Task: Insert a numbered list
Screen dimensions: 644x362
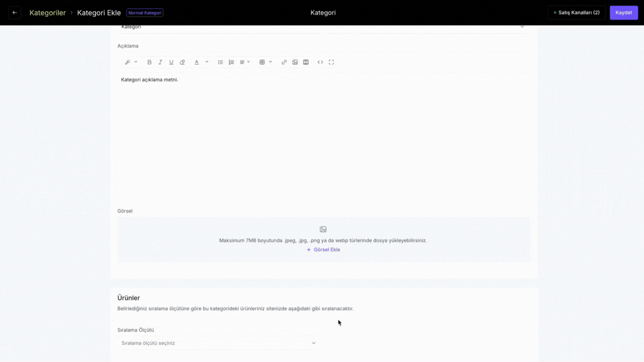Action: pyautogui.click(x=231, y=63)
